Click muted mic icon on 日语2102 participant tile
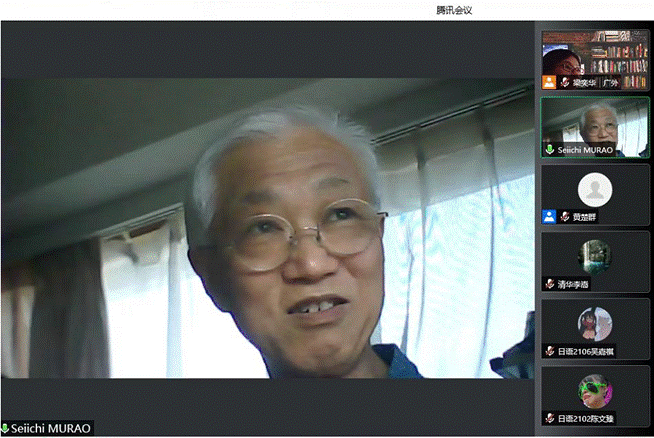This screenshot has height=438, width=654. 549,417
